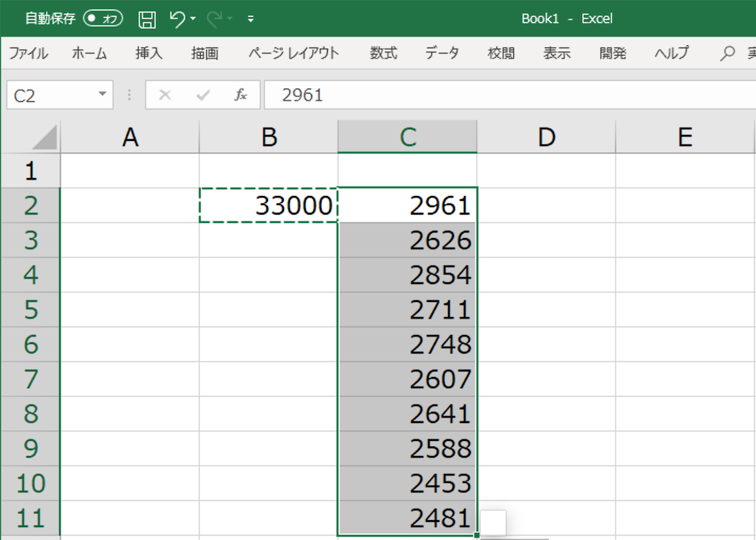Click the Undo arrow icon
756x540 pixels.
(x=177, y=19)
